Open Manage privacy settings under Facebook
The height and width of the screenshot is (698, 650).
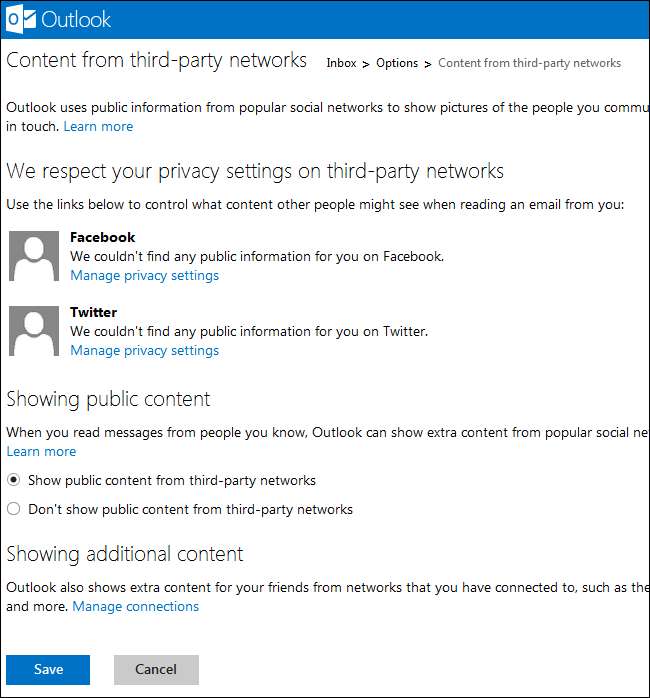point(144,275)
